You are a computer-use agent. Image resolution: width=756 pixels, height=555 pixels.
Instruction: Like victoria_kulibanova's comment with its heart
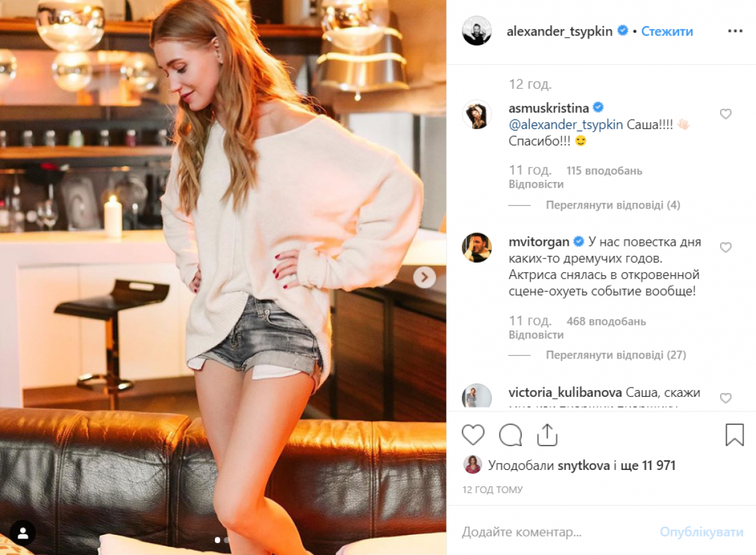coord(726,398)
